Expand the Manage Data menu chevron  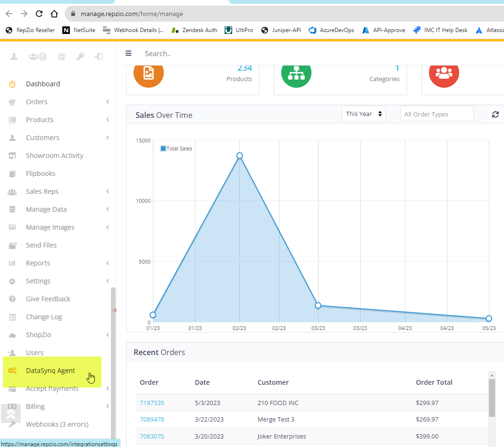coord(108,209)
